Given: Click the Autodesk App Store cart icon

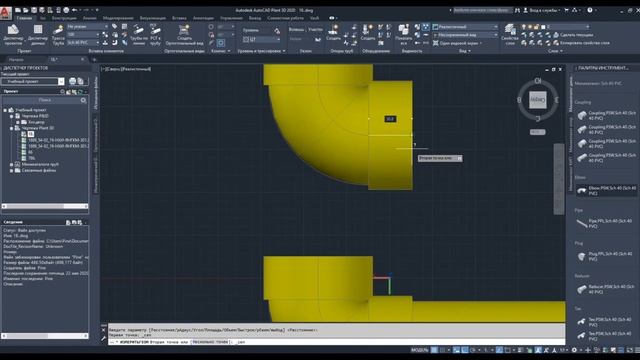Looking at the screenshot, I should tap(566, 10).
